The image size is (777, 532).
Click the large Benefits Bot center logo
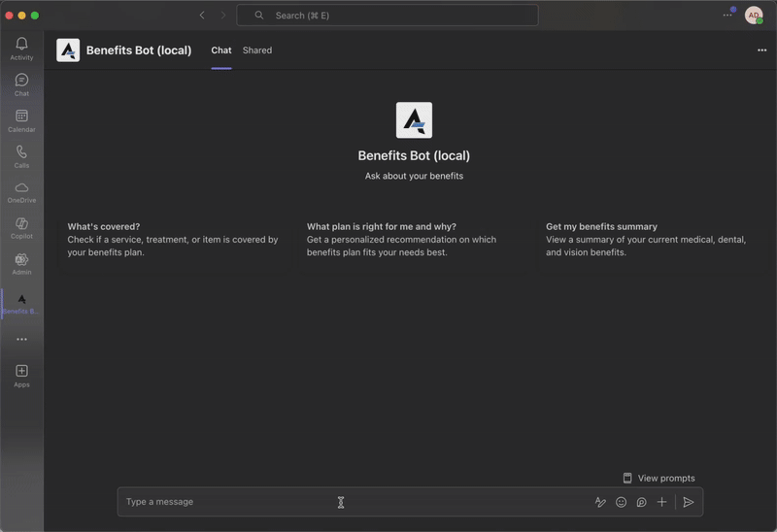click(x=414, y=119)
